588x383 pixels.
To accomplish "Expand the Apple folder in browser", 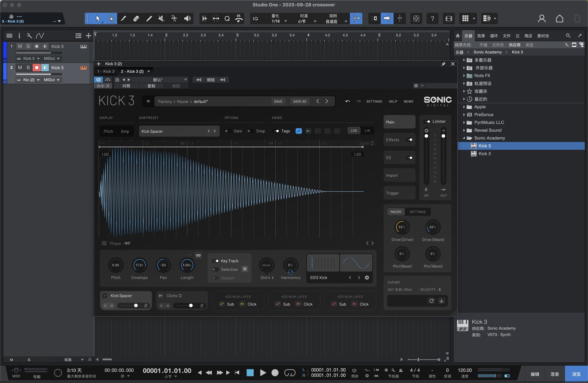I will 464,107.
